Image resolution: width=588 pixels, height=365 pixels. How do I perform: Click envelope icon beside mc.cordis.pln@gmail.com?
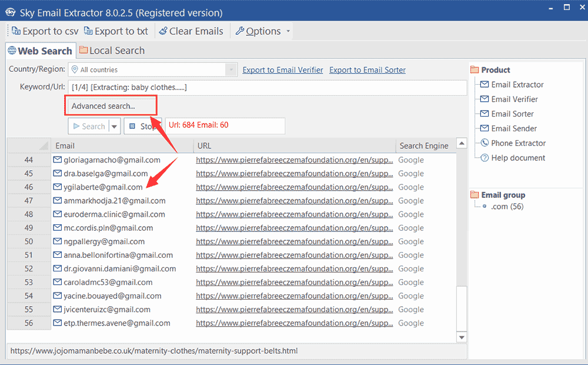58,228
